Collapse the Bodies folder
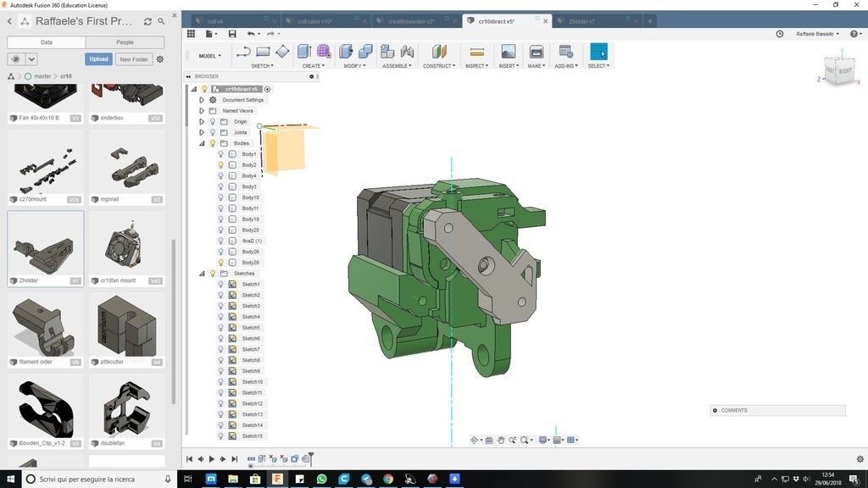 [x=202, y=143]
